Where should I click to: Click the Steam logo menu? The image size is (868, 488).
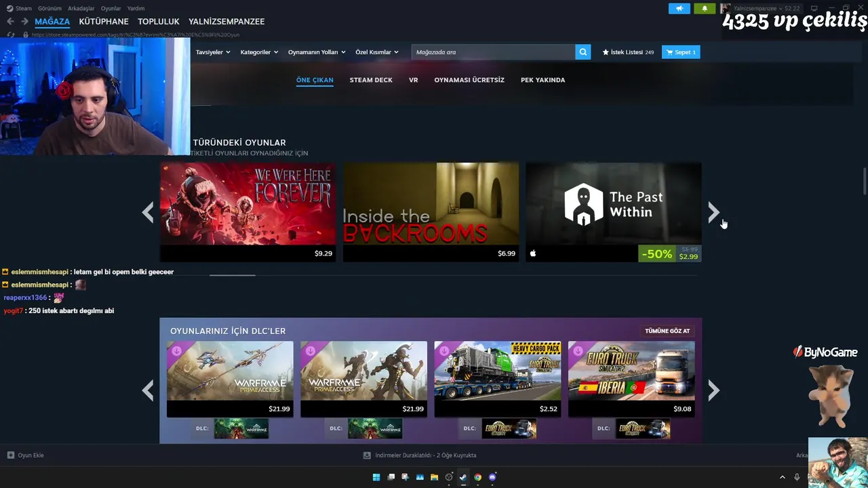click(19, 8)
